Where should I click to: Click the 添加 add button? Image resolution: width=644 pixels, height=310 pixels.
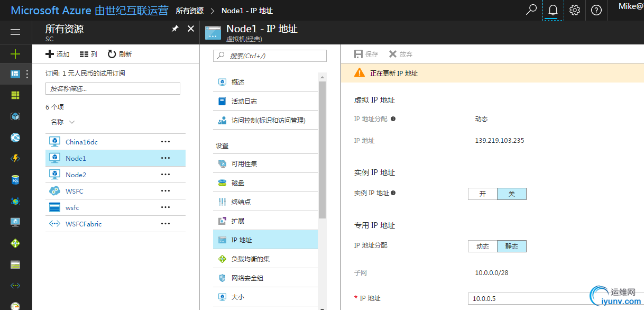(58, 54)
